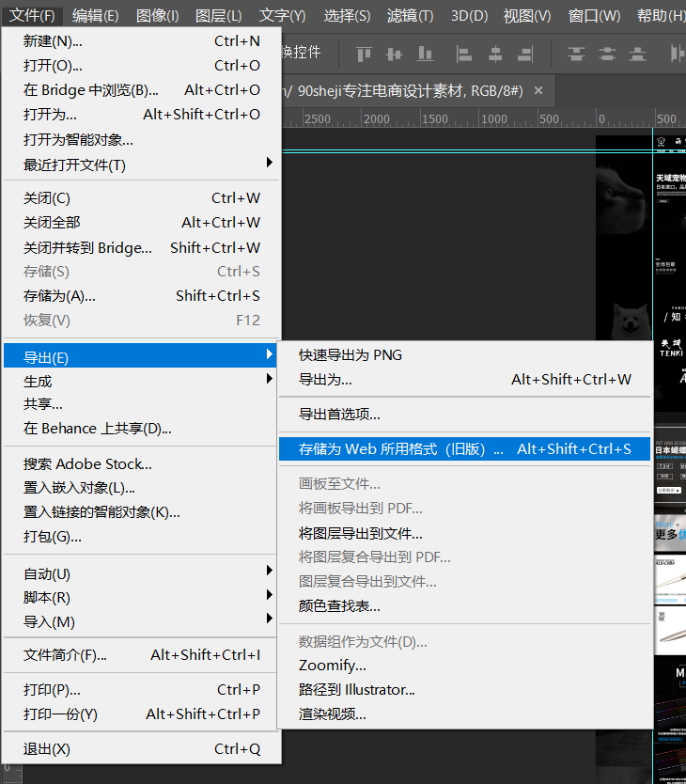The height and width of the screenshot is (784, 686).
Task: Choose 打印(P)... entry
Action: coord(140,689)
